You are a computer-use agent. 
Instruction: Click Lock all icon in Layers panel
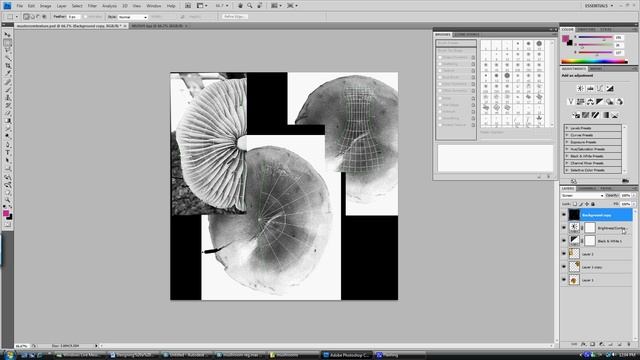click(593, 204)
